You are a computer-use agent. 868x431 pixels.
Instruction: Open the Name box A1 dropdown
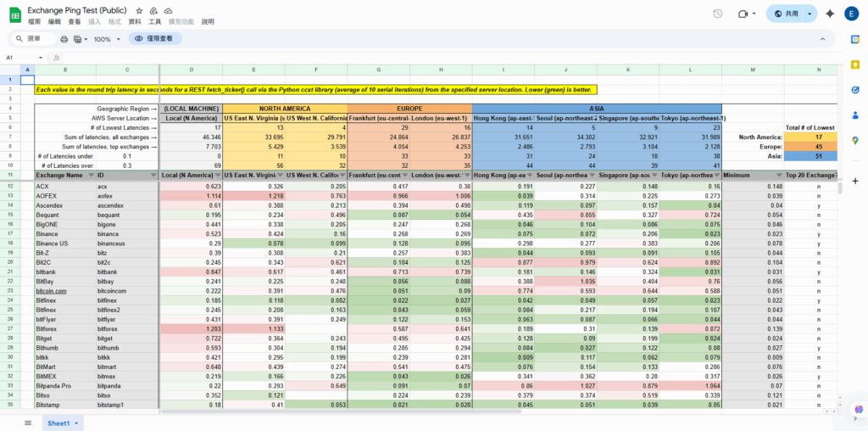point(41,58)
